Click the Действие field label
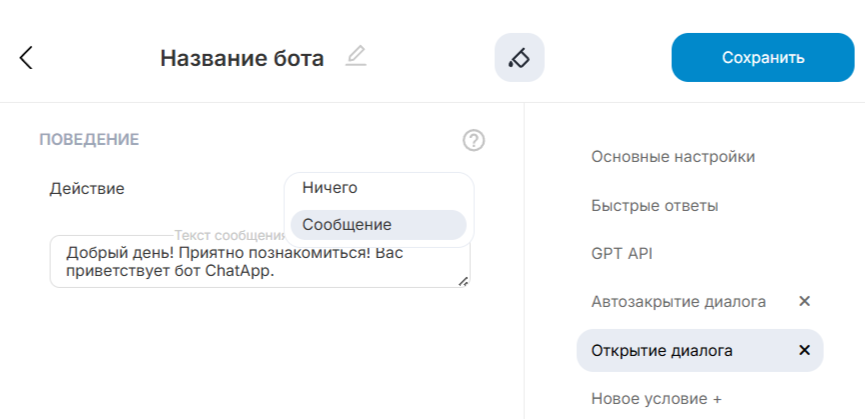 [x=87, y=188]
